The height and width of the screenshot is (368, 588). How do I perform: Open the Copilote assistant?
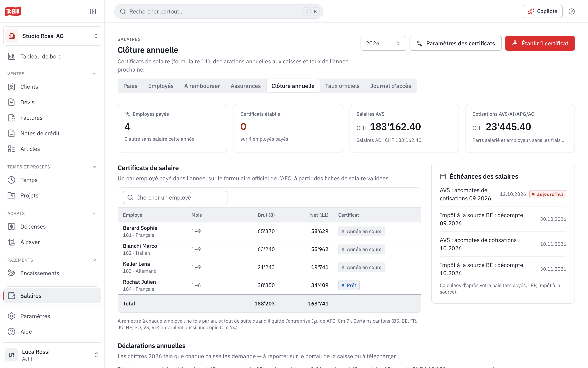(542, 11)
